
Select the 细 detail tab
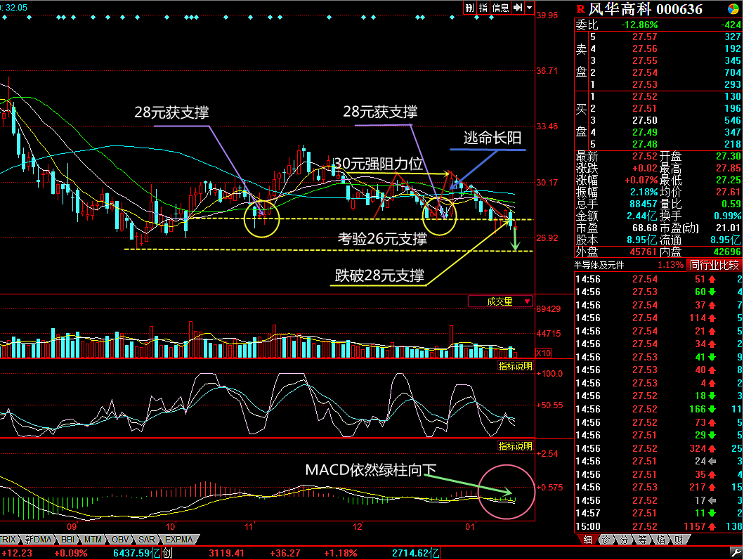587,540
